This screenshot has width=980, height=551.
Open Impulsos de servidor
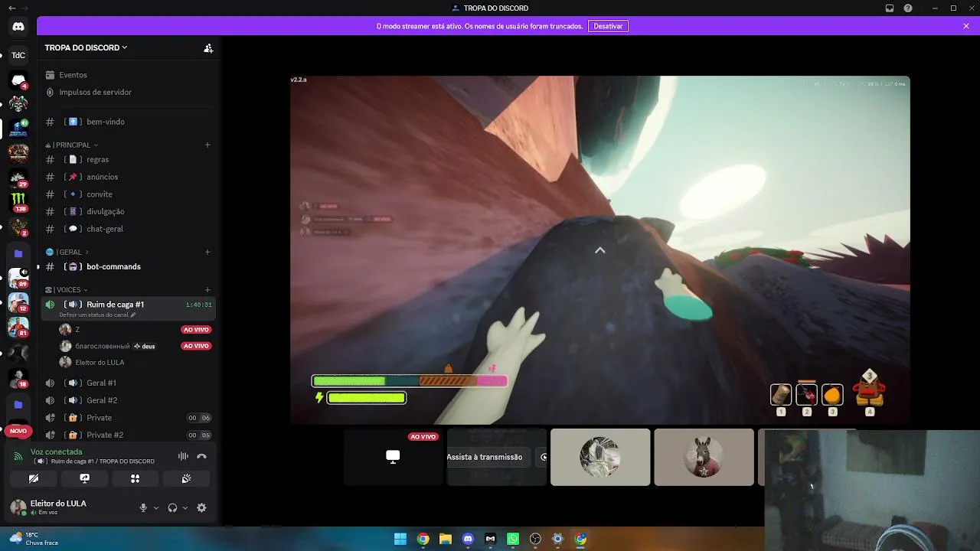pyautogui.click(x=129, y=92)
